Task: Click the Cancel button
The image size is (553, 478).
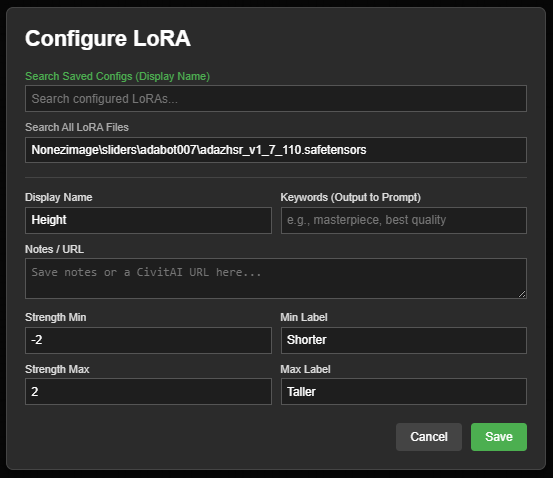Action: (429, 437)
